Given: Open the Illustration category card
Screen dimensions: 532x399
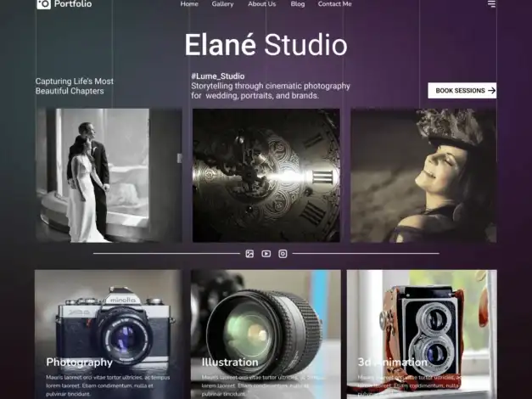Looking at the screenshot, I should (x=266, y=334).
